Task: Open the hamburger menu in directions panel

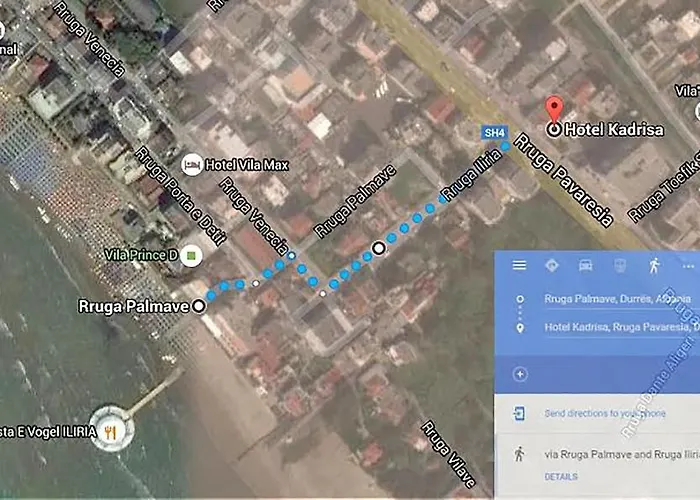Action: pyautogui.click(x=519, y=265)
